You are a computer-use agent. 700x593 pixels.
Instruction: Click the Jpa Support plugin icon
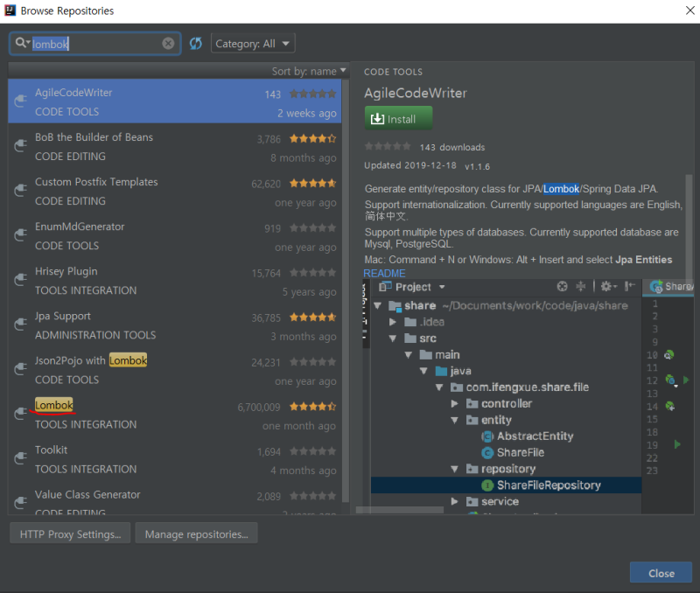coord(20,324)
